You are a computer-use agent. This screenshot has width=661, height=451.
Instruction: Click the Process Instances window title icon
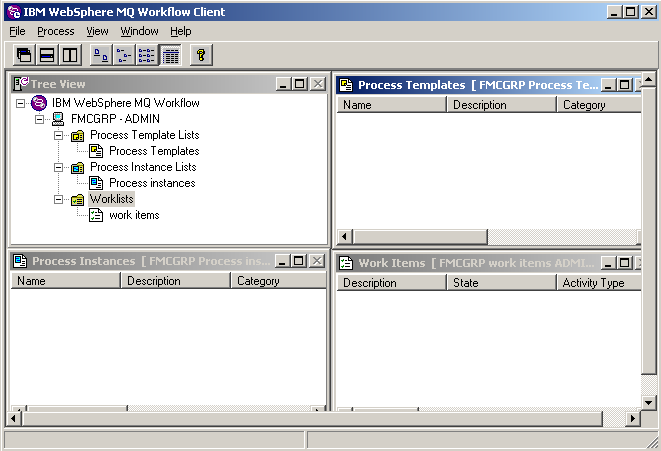[x=20, y=261]
